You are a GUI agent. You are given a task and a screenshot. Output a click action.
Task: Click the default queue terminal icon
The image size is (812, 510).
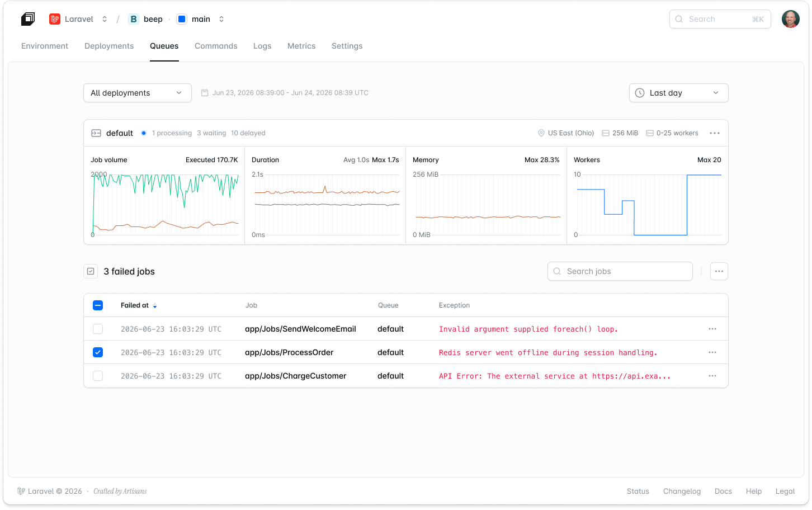(x=96, y=133)
